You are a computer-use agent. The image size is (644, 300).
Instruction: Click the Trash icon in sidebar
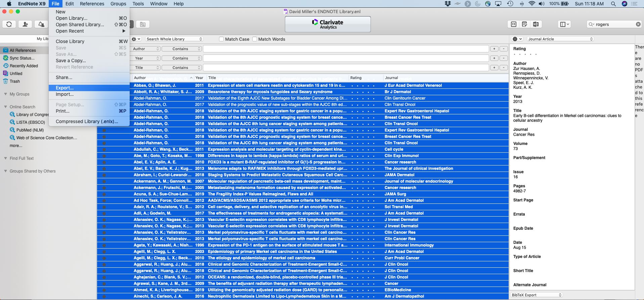click(x=5, y=81)
